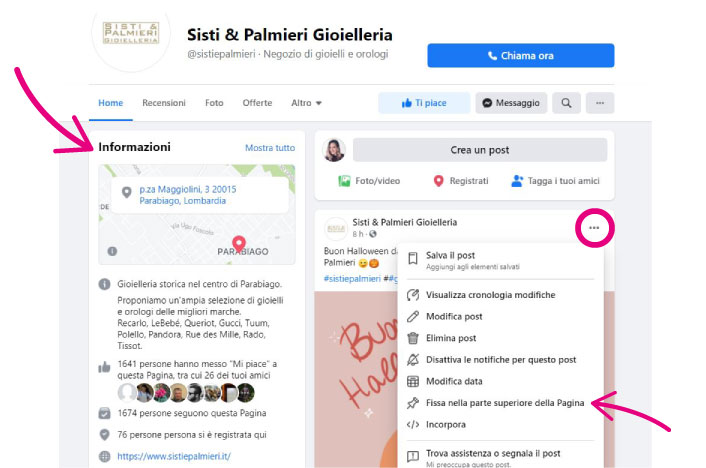Click the info icon beside Gioielleria storica
The image size is (706, 468).
pos(104,284)
